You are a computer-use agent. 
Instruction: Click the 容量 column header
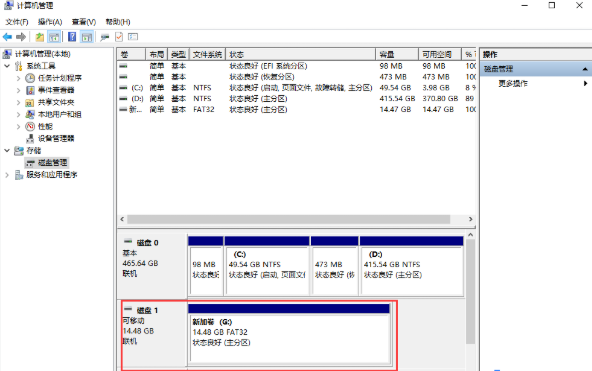(x=397, y=54)
